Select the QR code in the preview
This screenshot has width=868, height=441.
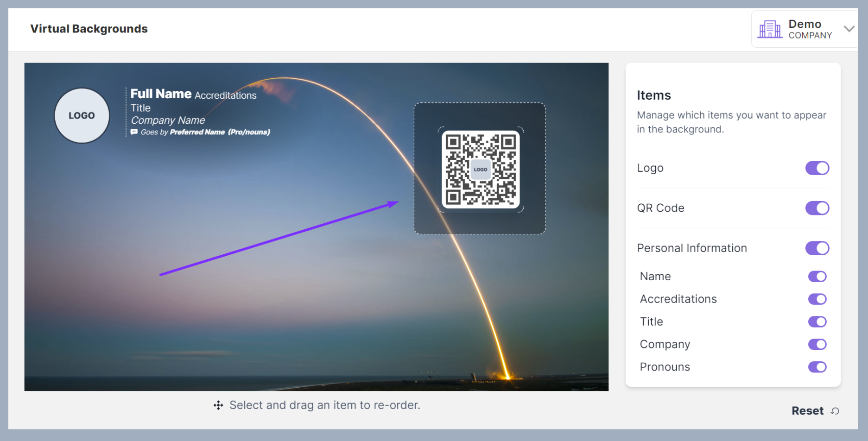pyautogui.click(x=481, y=170)
